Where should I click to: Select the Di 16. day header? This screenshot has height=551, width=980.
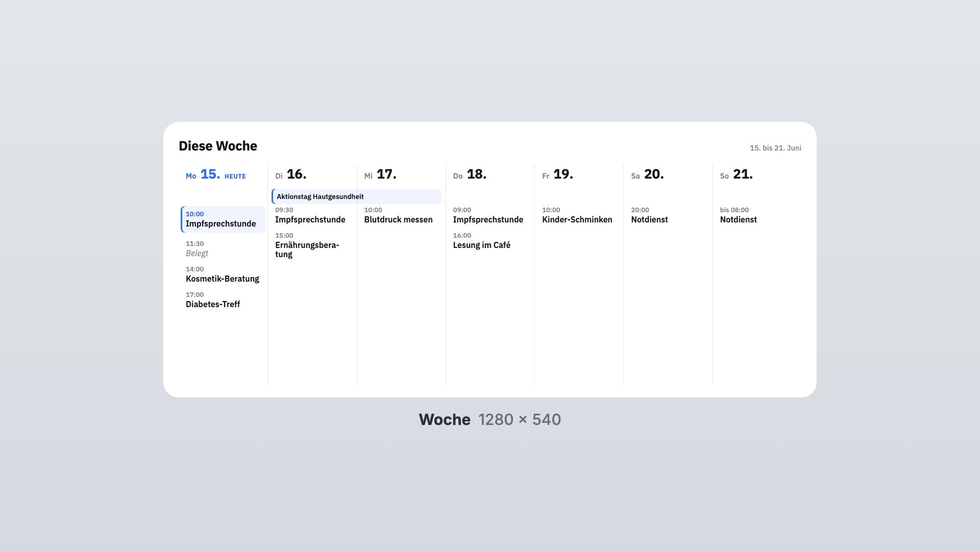click(x=291, y=174)
